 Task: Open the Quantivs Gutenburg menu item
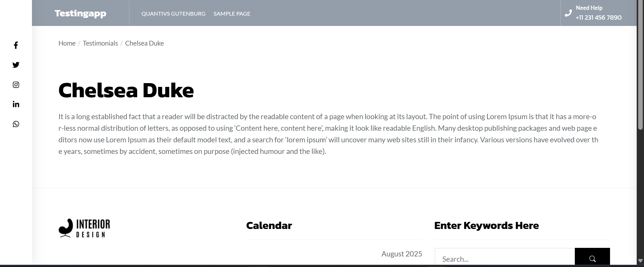pyautogui.click(x=173, y=14)
